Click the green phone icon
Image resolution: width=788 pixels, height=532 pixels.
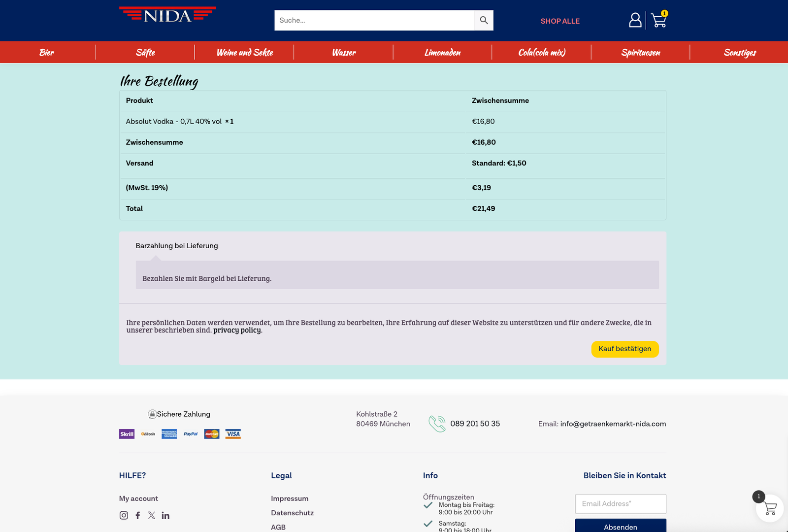click(x=437, y=424)
